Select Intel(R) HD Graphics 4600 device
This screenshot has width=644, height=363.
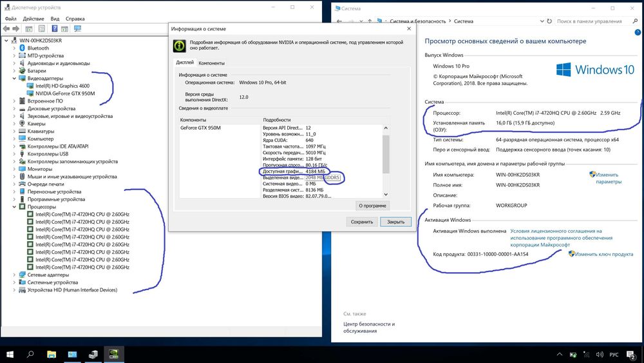[x=62, y=86]
